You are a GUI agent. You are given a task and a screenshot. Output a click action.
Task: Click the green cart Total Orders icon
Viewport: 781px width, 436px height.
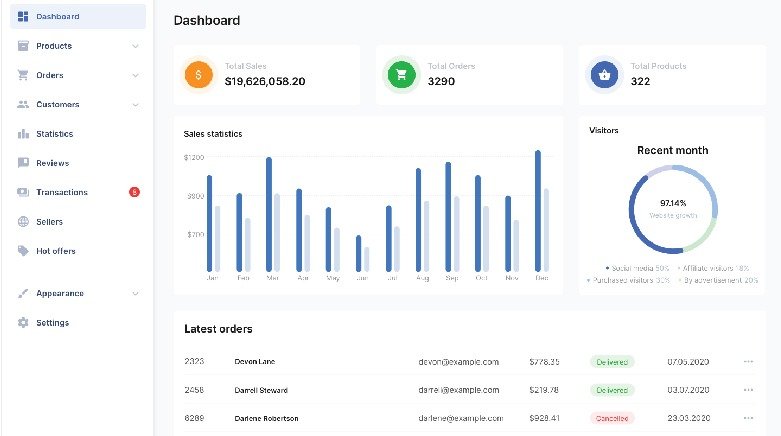pos(401,74)
